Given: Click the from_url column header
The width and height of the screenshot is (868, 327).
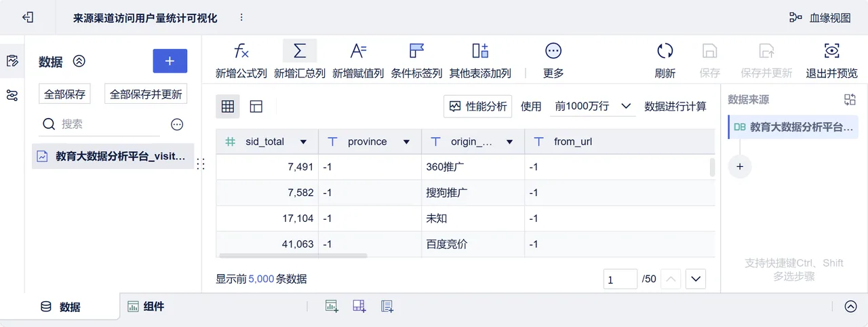Looking at the screenshot, I should (x=620, y=142).
